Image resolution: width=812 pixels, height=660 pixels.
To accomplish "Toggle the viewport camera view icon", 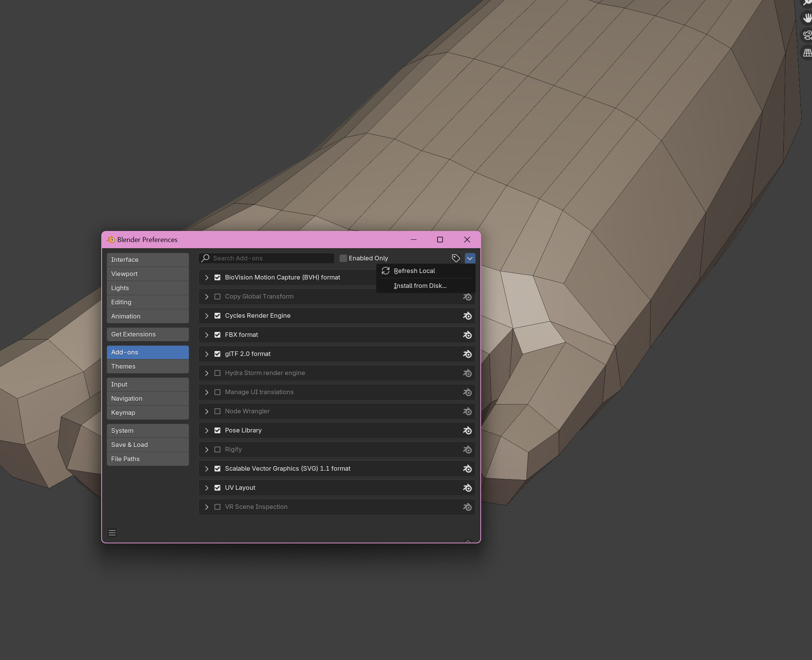I will pos(807,35).
